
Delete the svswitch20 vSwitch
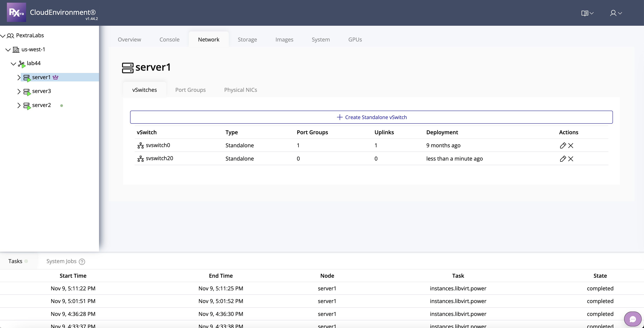click(571, 159)
